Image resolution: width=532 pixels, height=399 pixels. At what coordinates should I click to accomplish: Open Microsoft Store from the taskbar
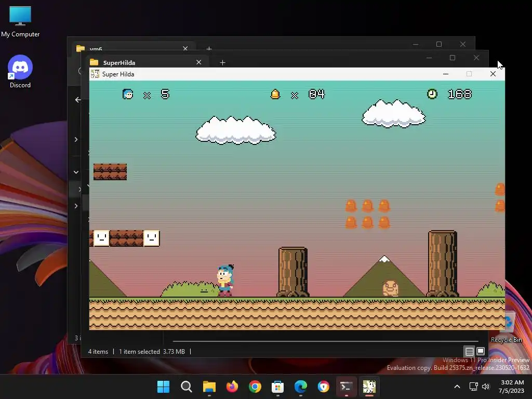click(x=277, y=387)
